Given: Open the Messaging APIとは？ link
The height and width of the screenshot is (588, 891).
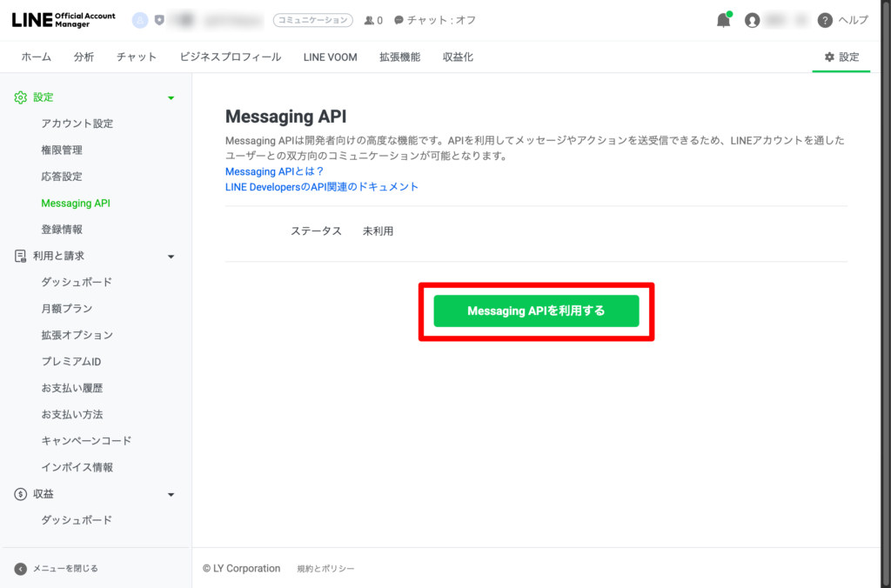Looking at the screenshot, I should coord(274,171).
